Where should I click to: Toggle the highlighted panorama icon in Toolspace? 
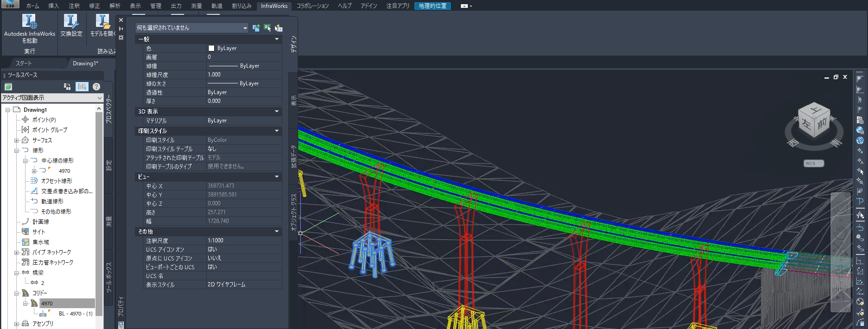(x=82, y=87)
